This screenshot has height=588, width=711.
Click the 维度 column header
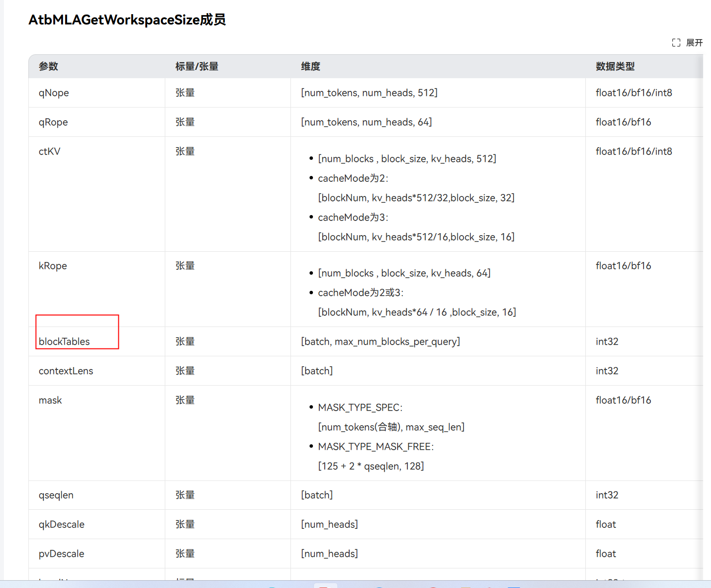coord(311,66)
